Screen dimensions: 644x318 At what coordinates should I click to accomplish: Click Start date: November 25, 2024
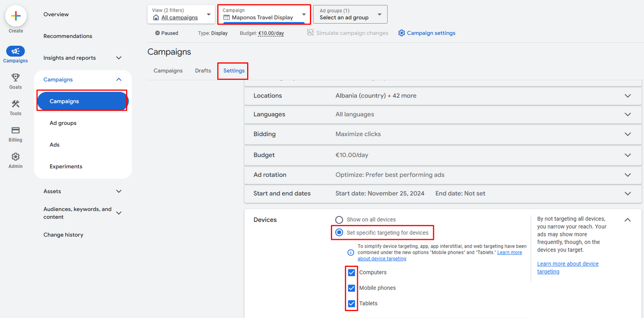click(x=380, y=194)
